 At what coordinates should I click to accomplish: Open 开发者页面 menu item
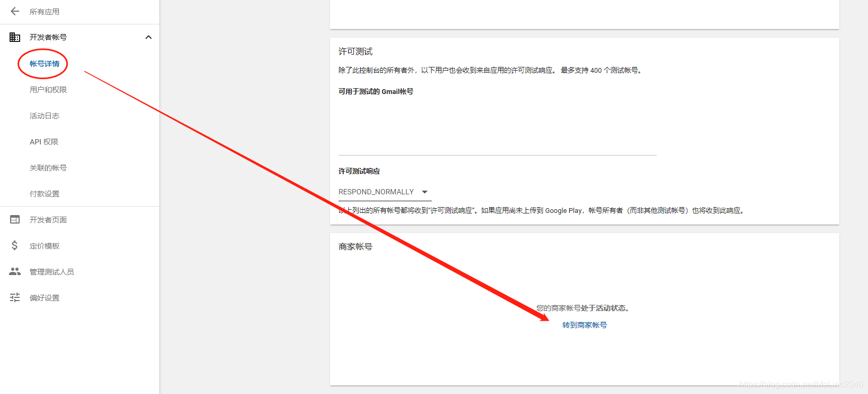click(x=48, y=220)
